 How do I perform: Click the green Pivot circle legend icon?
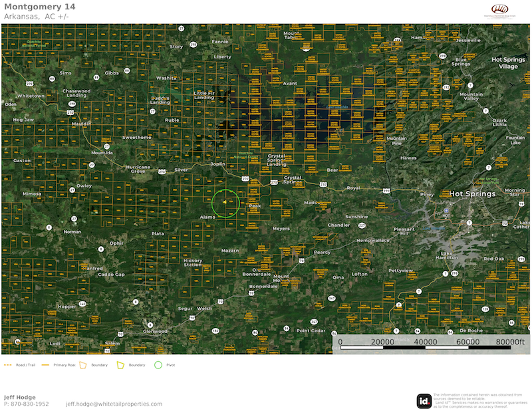coord(158,365)
